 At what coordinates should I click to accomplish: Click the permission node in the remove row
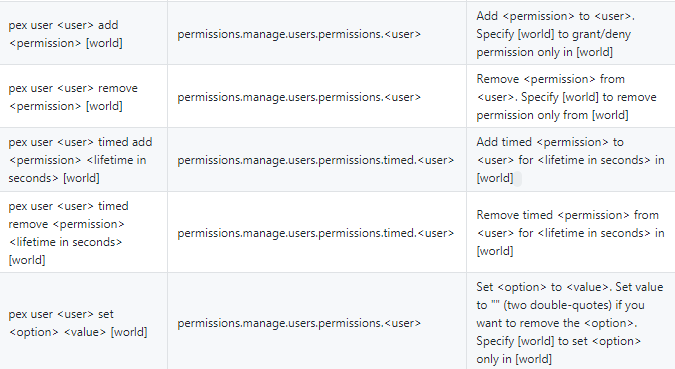pyautogui.click(x=299, y=97)
